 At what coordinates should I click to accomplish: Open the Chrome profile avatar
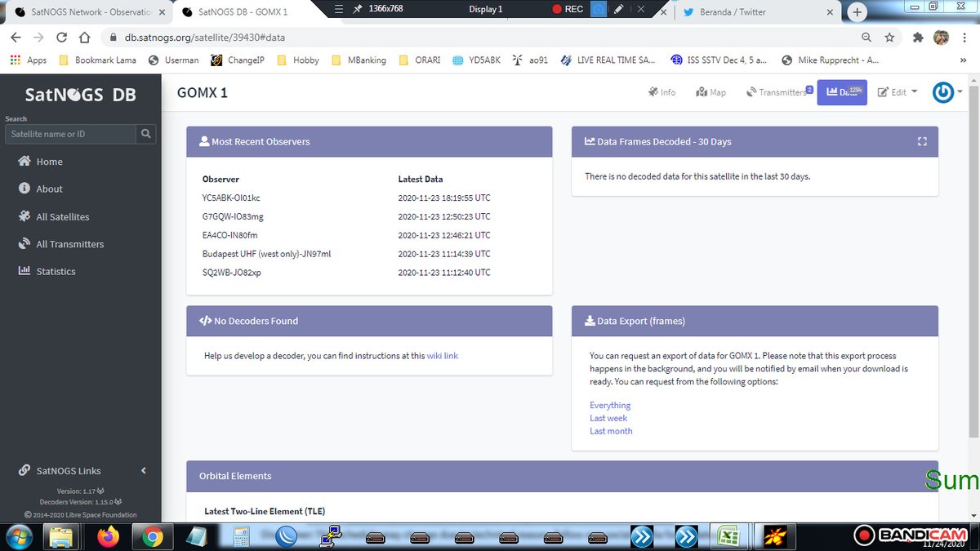(x=942, y=38)
